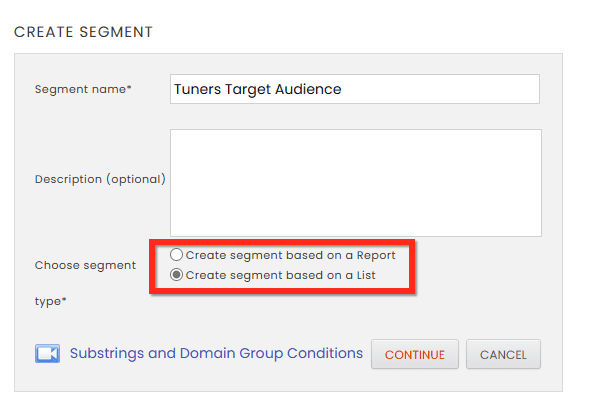
Task: Click the 'Create segment based on a Report' label
Action: (x=290, y=256)
